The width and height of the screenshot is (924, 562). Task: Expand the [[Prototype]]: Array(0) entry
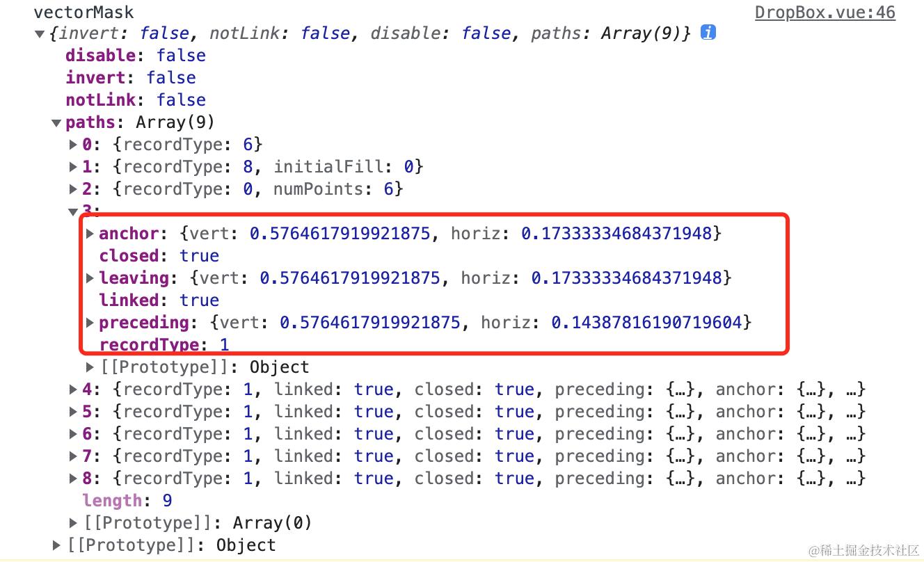pos(73,522)
